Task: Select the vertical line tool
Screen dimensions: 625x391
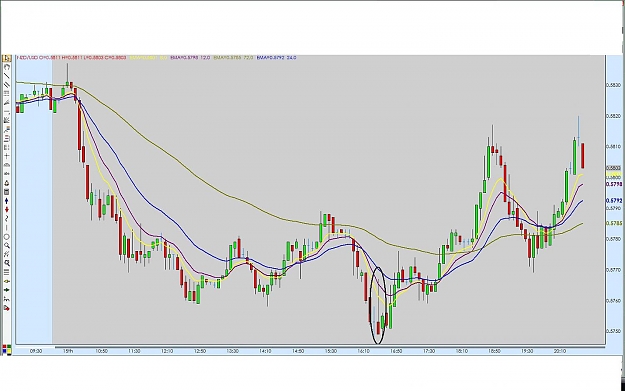Action: click(6, 228)
